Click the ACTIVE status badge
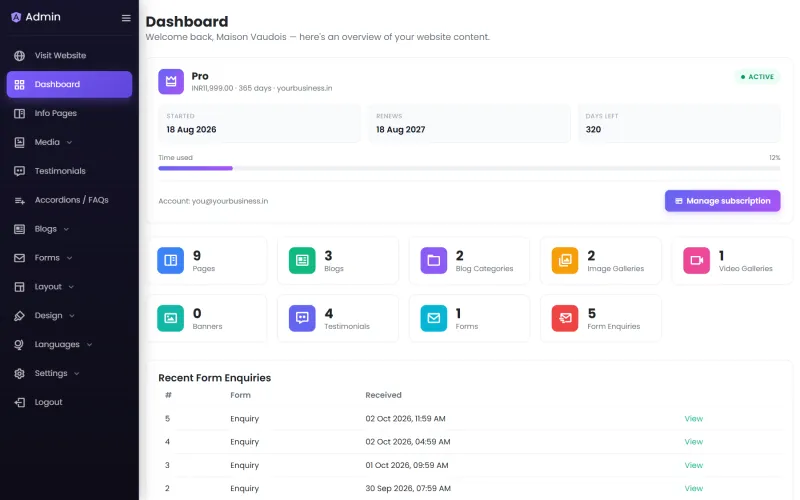This screenshot has height=500, width=800. pyautogui.click(x=757, y=77)
